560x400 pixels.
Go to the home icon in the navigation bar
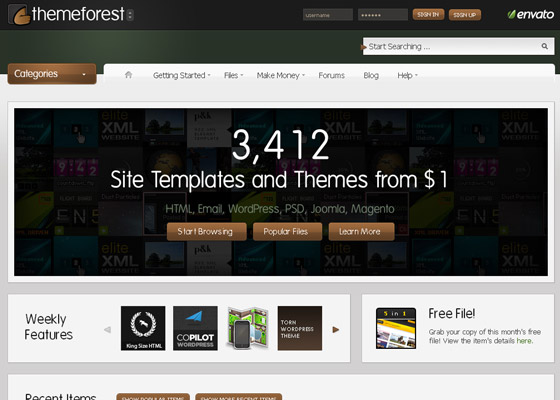(x=129, y=75)
